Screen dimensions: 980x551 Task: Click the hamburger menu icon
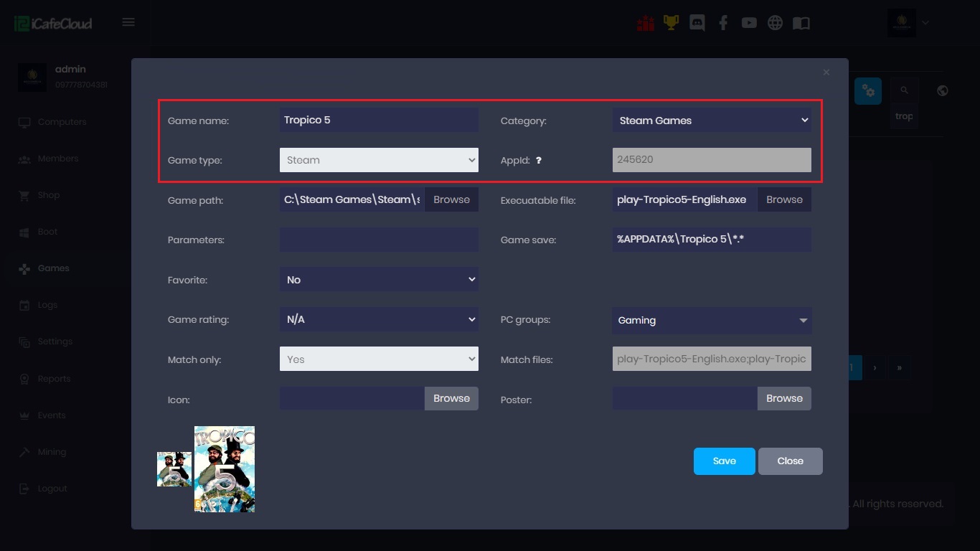128,22
